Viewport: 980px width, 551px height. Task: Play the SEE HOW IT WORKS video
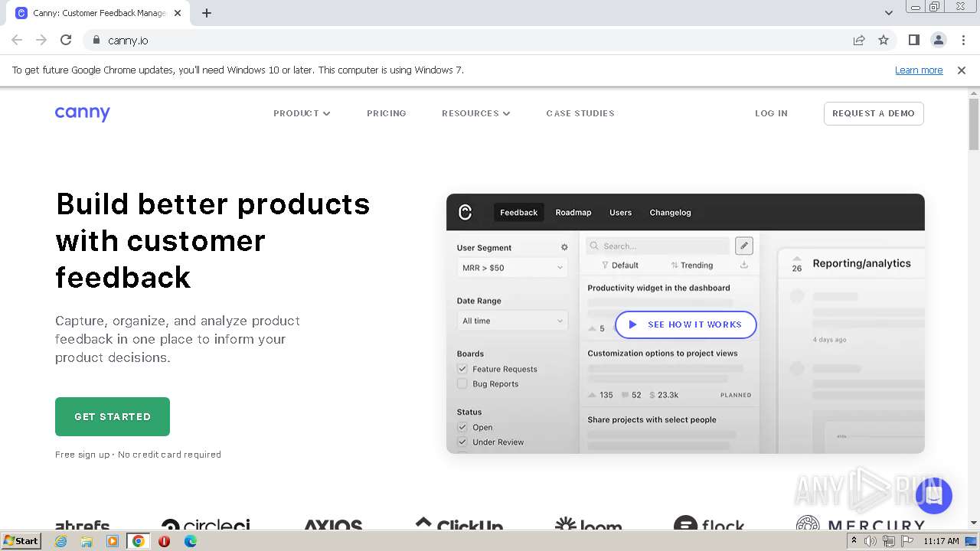pyautogui.click(x=686, y=324)
